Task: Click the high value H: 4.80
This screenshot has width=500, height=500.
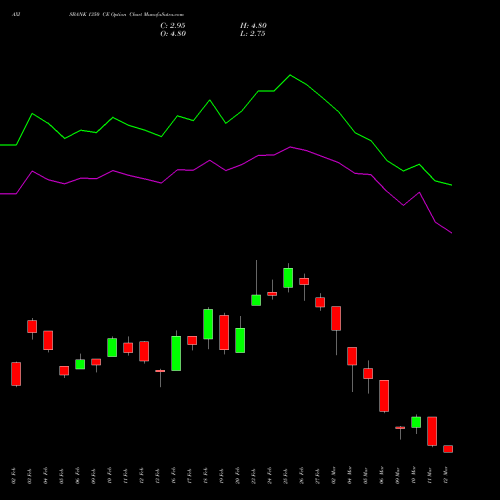Action: (253, 26)
